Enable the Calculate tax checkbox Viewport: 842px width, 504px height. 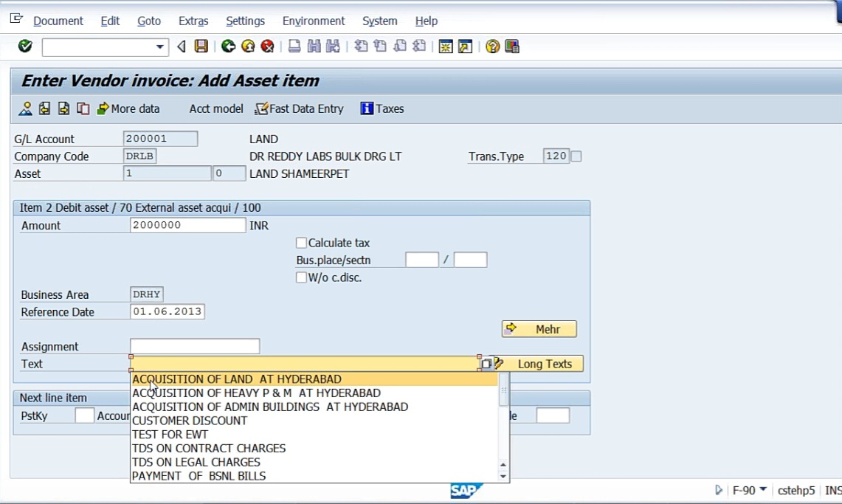pyautogui.click(x=301, y=243)
